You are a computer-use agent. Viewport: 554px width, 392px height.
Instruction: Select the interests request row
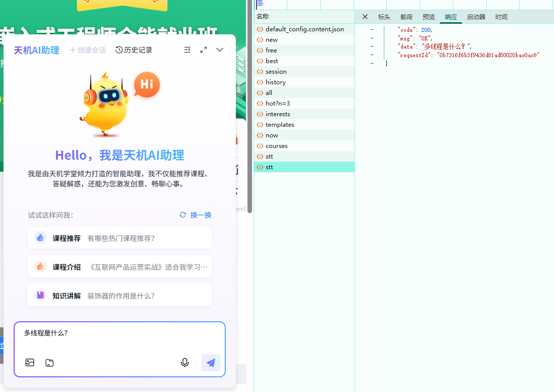304,114
